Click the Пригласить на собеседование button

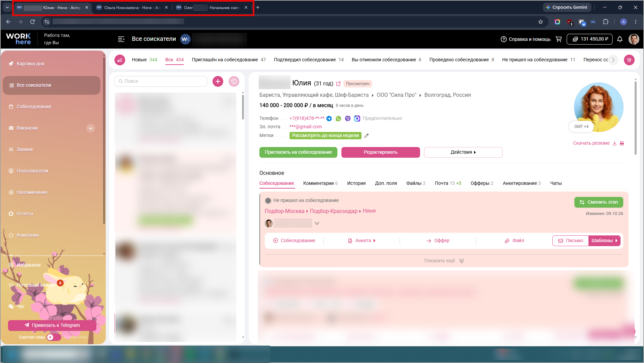(298, 152)
